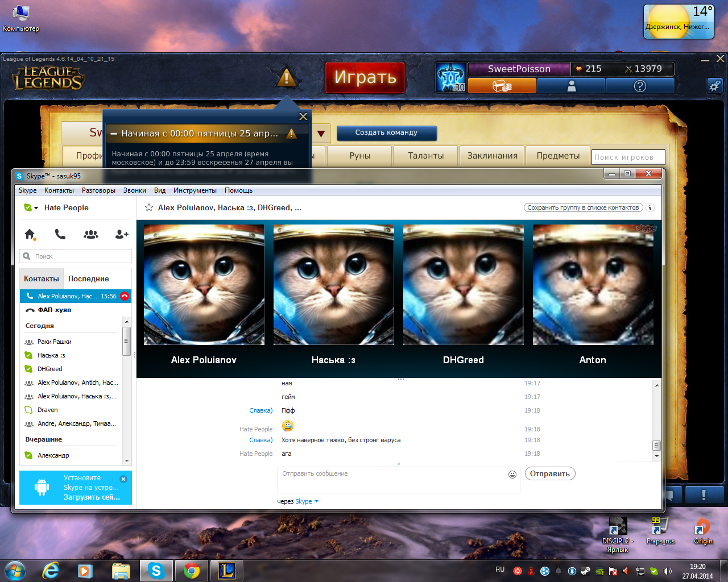This screenshot has height=582, width=728.
Task: Click the Дзержинск weather gadget
Action: pyautogui.click(x=679, y=22)
